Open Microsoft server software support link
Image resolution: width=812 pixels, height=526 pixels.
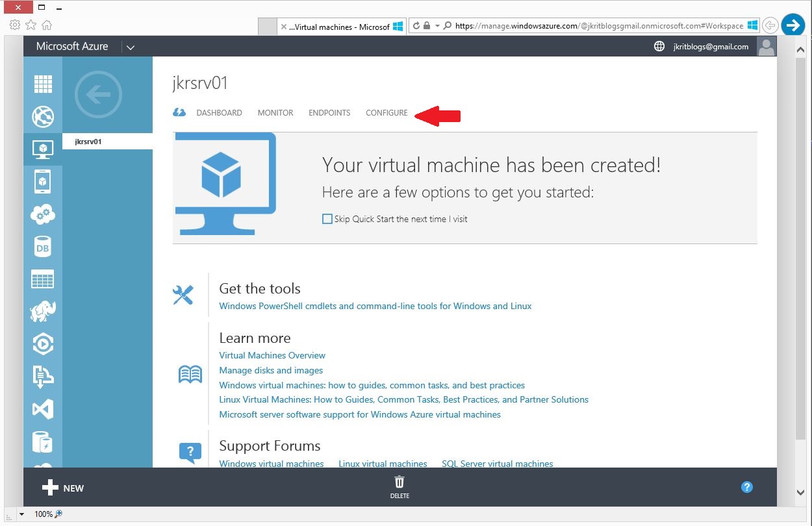pos(360,414)
